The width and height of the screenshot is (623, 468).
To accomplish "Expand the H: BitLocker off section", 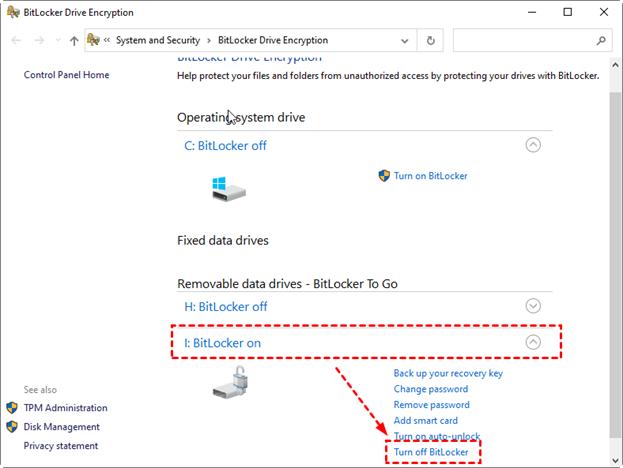I will tap(533, 306).
